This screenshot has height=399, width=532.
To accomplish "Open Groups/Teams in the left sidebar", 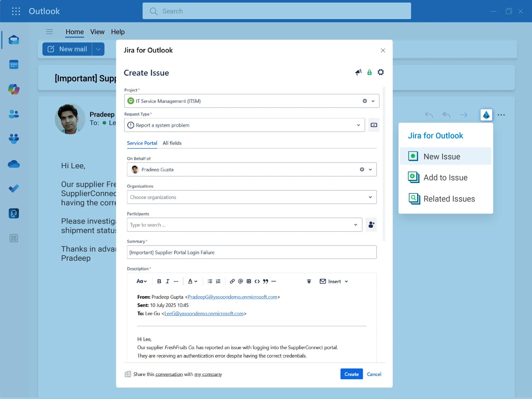I will [x=14, y=139].
